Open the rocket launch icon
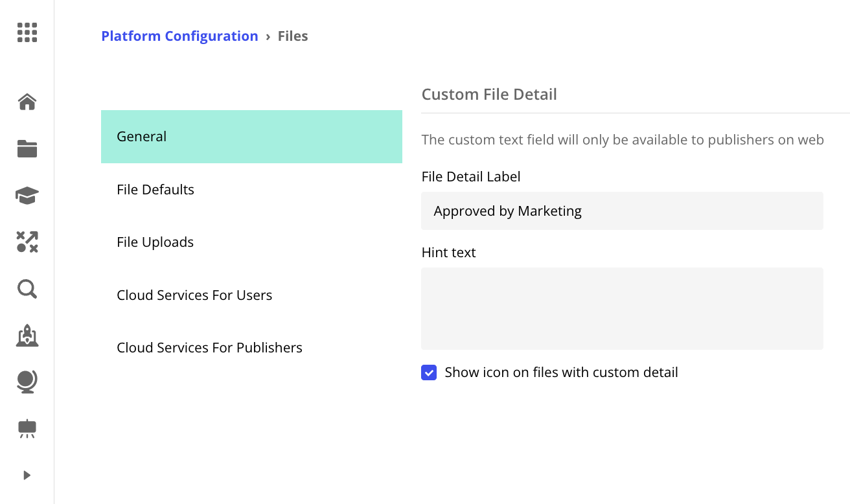The image size is (850, 504). [x=27, y=336]
